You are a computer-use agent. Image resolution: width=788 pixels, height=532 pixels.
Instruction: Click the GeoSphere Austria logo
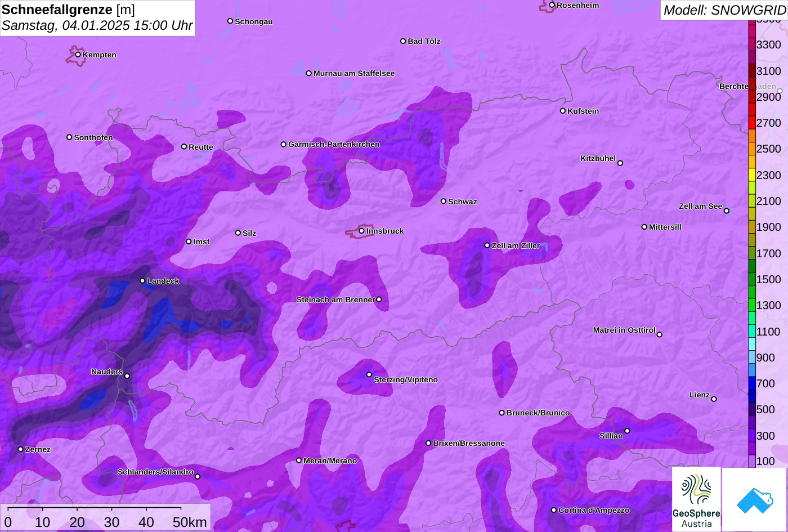[696, 499]
